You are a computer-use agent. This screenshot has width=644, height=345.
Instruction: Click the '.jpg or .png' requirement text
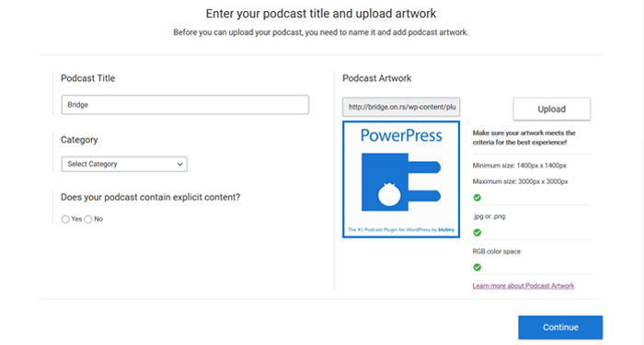tap(489, 216)
